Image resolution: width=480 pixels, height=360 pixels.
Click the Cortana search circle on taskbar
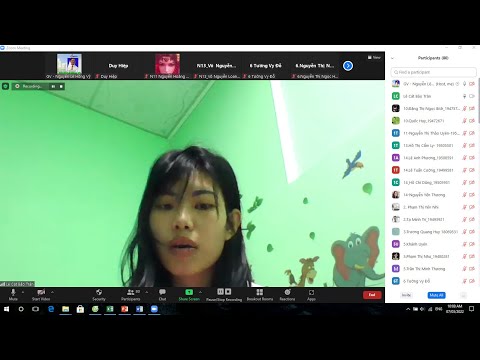click(21, 309)
